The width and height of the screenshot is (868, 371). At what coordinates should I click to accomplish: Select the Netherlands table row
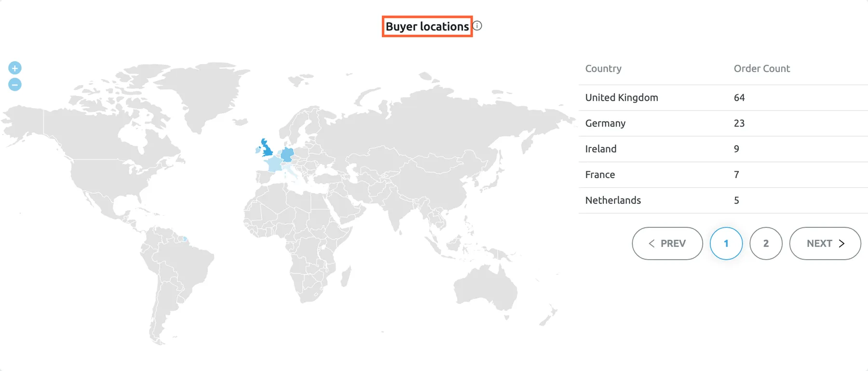723,200
